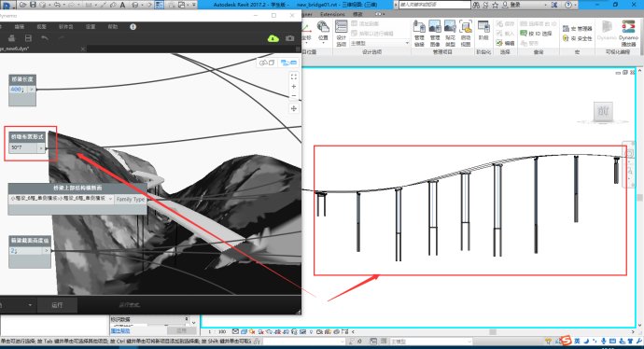
Task: Toggle Dynamo to graph view navigation mode
Action: 288,63
